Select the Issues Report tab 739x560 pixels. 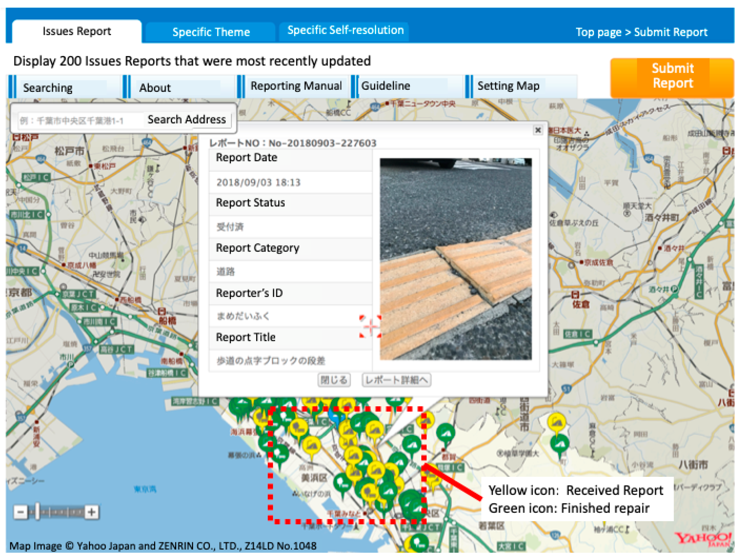76,31
